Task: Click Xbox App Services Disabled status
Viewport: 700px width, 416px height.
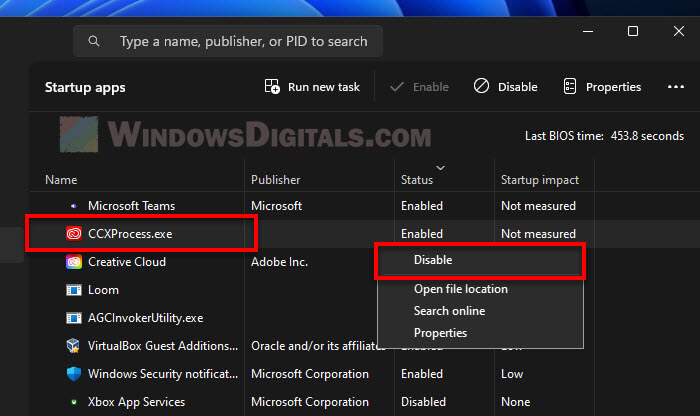Action: pyautogui.click(x=423, y=402)
